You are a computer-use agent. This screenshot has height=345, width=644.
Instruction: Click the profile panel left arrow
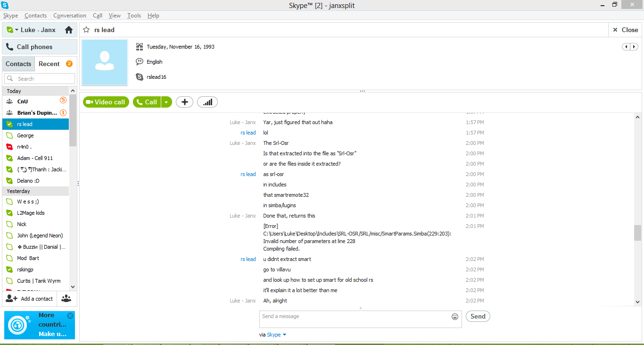pyautogui.click(x=626, y=47)
